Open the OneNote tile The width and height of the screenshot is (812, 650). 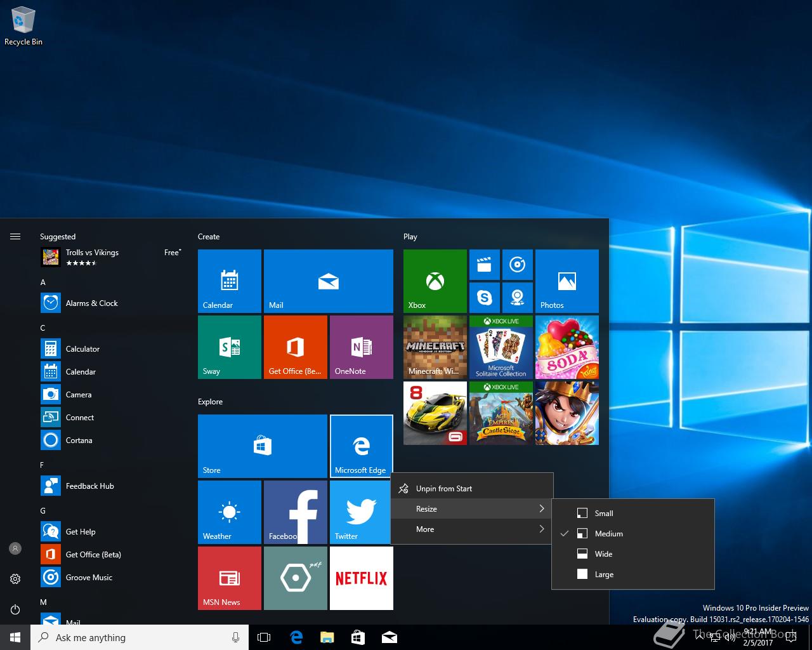[x=362, y=347]
